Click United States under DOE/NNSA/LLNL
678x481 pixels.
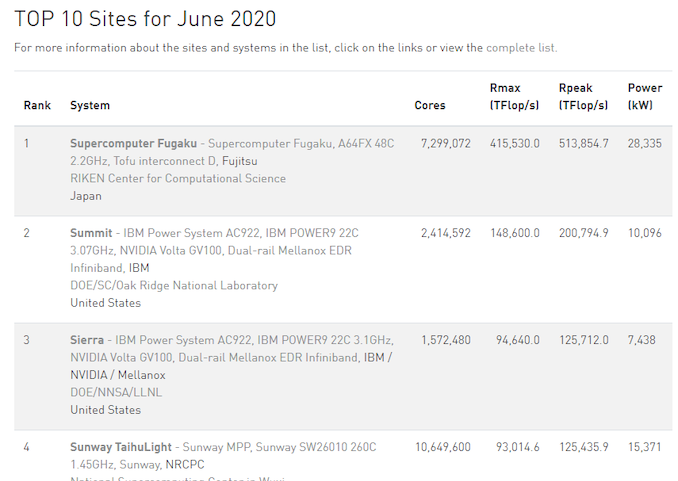[106, 410]
